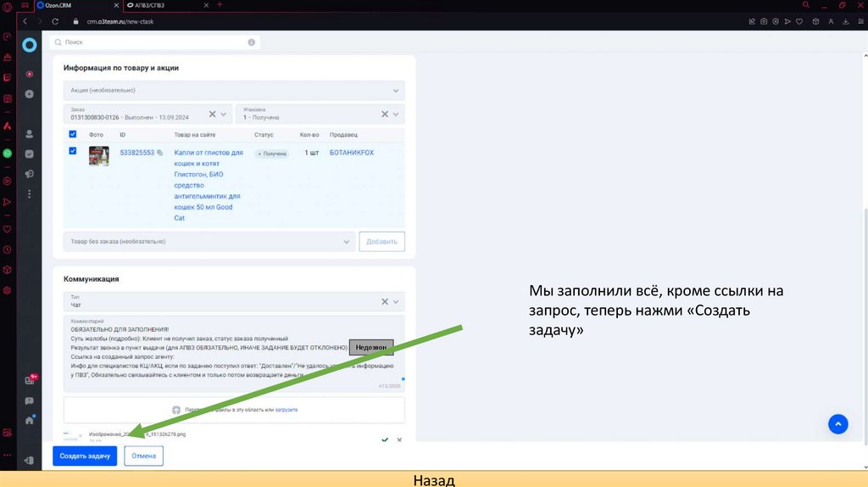Click the Недозвон label in comment
Screen dimensions: 868x487
[371, 347]
